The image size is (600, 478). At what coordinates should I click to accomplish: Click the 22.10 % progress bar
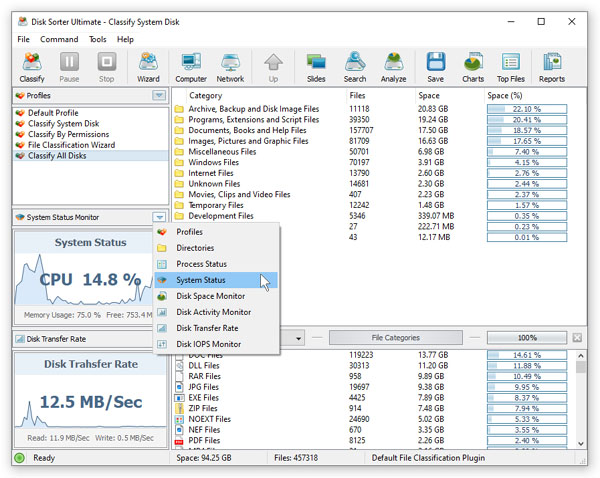pyautogui.click(x=527, y=109)
